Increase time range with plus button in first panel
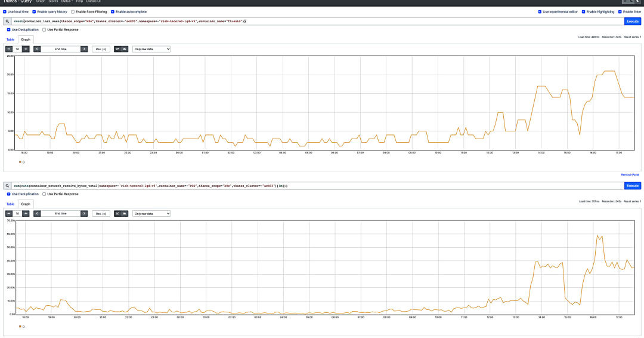Viewport: 644px width, 338px height. tap(26, 49)
